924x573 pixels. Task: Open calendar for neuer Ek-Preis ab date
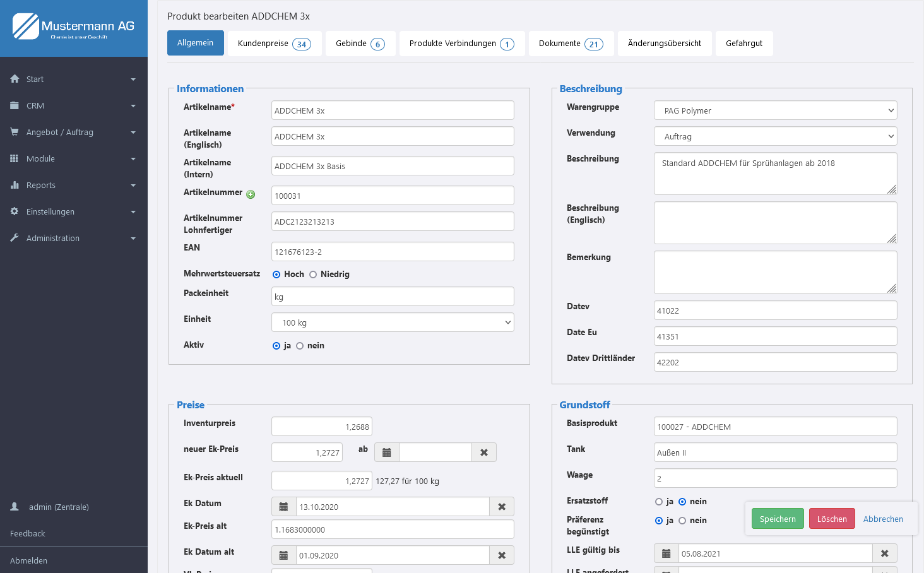[387, 452]
